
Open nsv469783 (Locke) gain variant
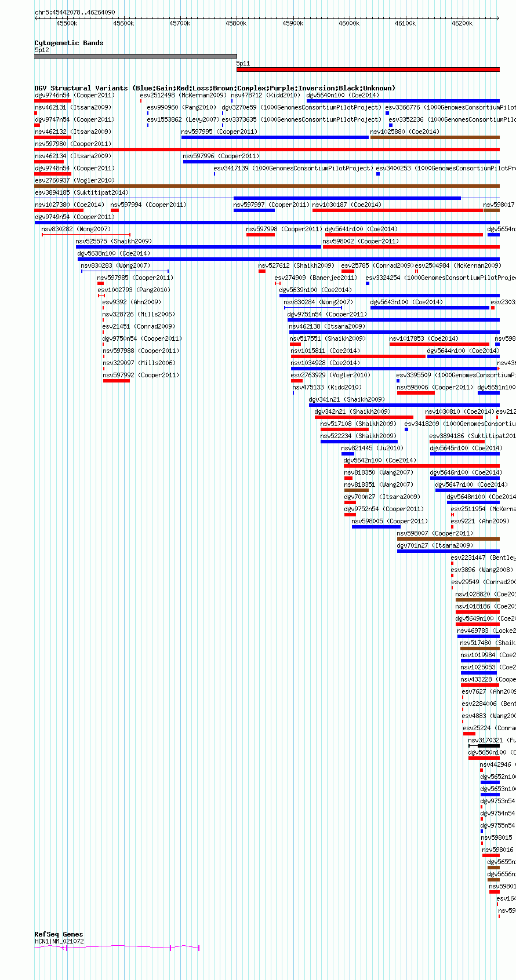(x=478, y=636)
